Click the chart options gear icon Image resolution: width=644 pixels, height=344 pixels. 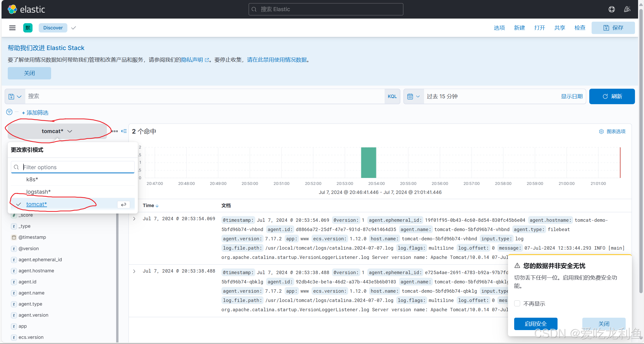click(x=601, y=132)
